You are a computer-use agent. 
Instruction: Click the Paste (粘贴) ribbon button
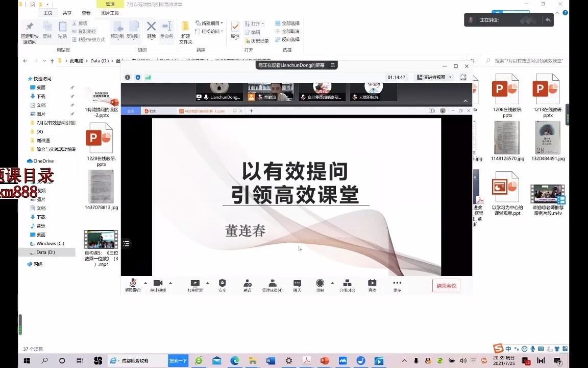tap(62, 30)
